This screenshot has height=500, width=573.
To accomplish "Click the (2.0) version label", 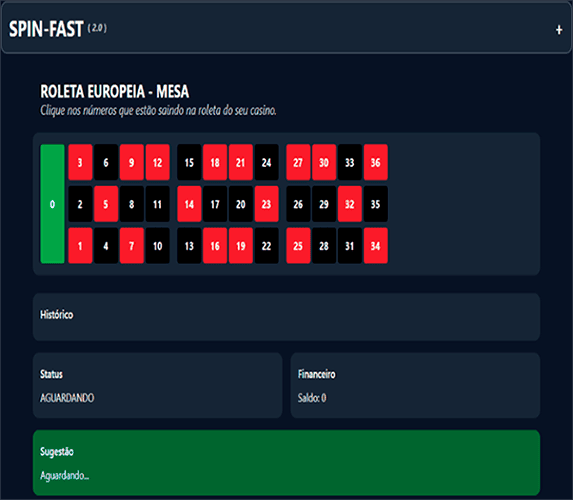I will [97, 28].
